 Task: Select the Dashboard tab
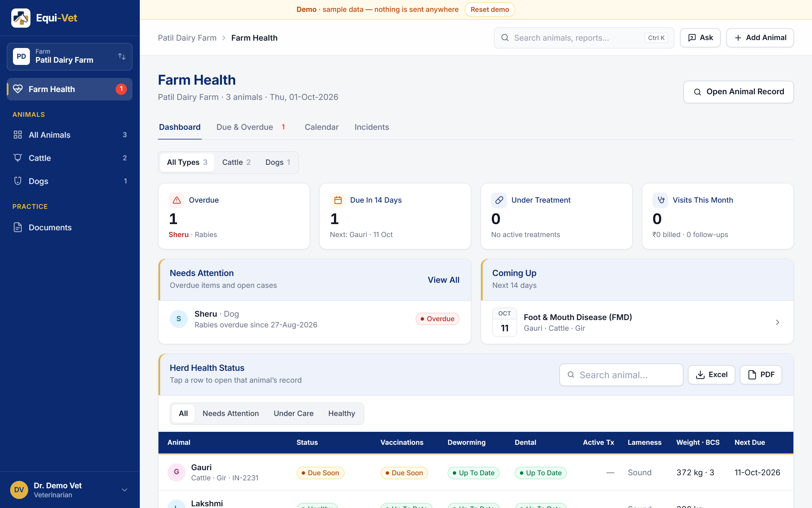180,127
